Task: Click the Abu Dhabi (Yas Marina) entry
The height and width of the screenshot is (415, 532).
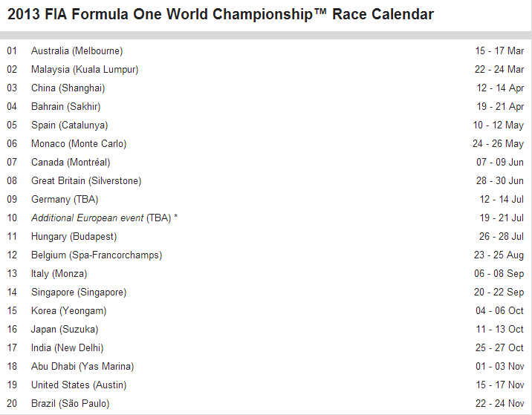Action: (82, 367)
